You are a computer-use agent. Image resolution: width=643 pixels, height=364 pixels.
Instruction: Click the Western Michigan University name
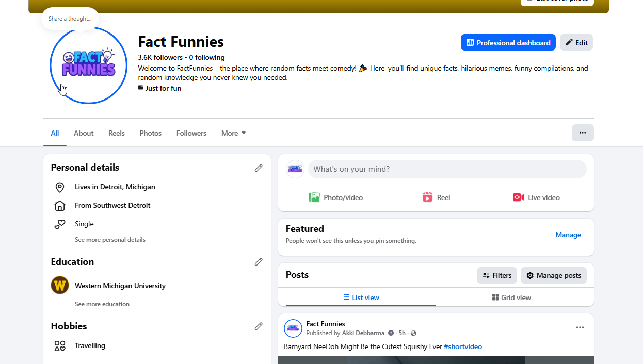(120, 286)
